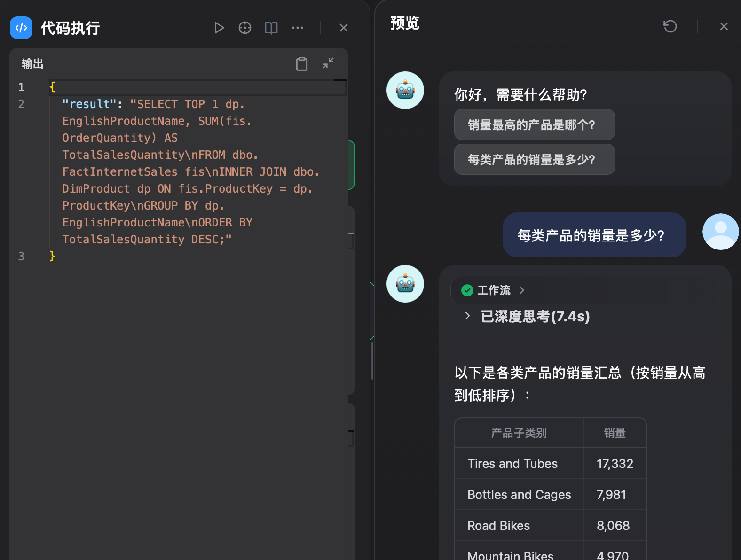Collapse the output panel with arrows icon
Image resolution: width=741 pixels, height=560 pixels.
click(328, 63)
